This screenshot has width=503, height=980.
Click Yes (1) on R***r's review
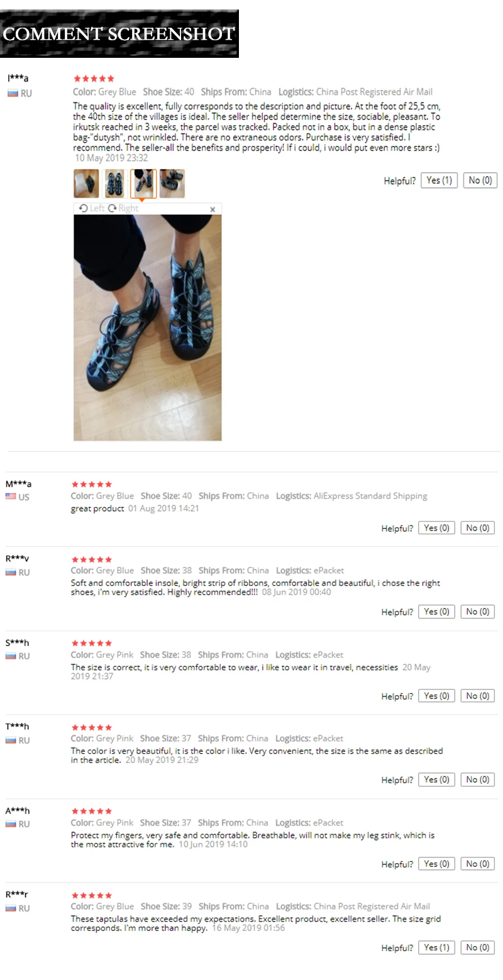click(436, 947)
